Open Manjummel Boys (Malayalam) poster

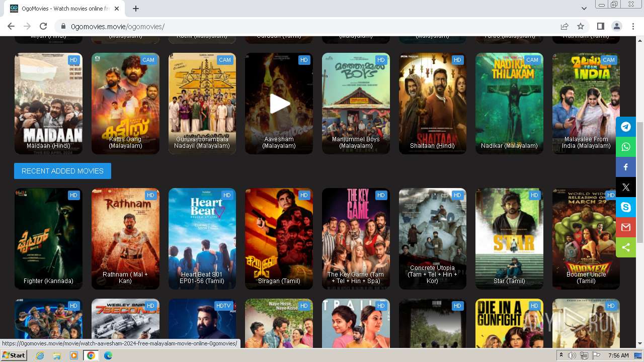coord(356,104)
